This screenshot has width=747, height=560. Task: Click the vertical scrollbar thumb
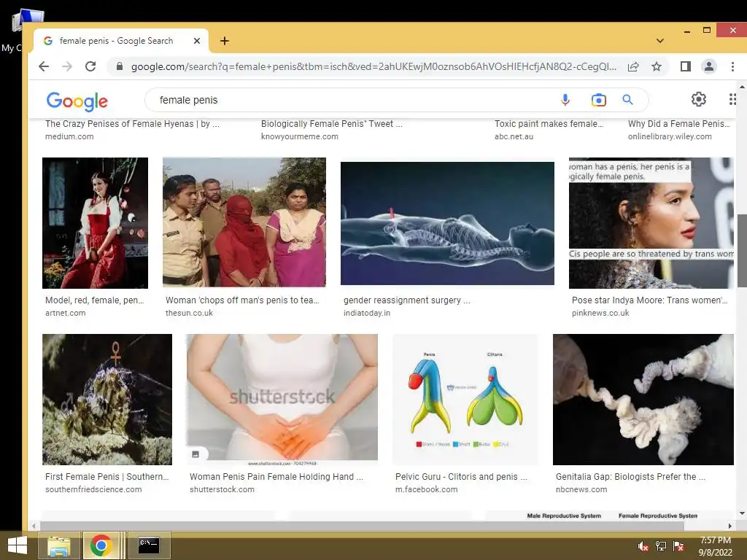pyautogui.click(x=742, y=251)
